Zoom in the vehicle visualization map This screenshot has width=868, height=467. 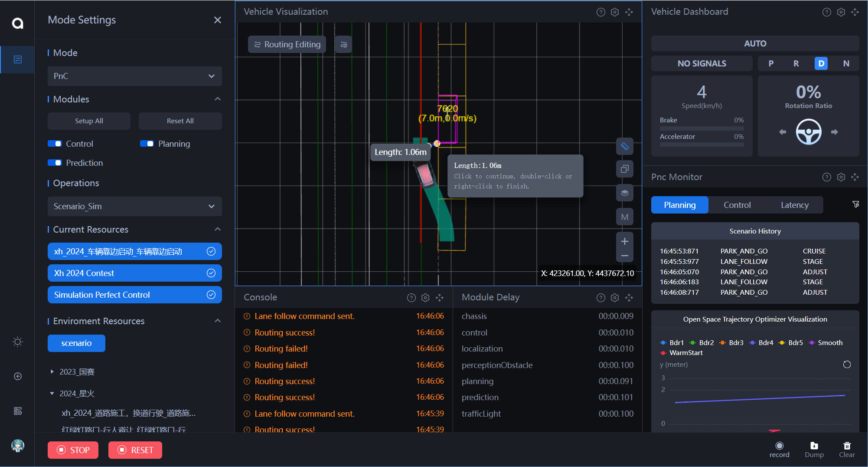(624, 241)
